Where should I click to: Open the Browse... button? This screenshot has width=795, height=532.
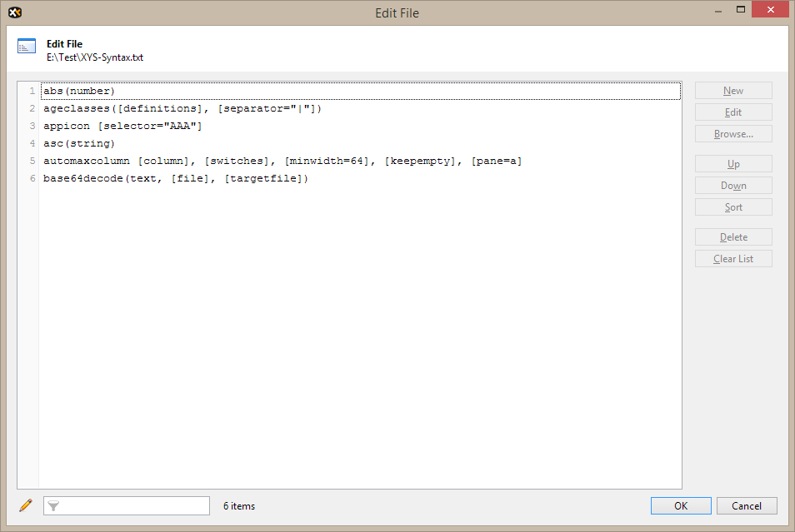(733, 134)
